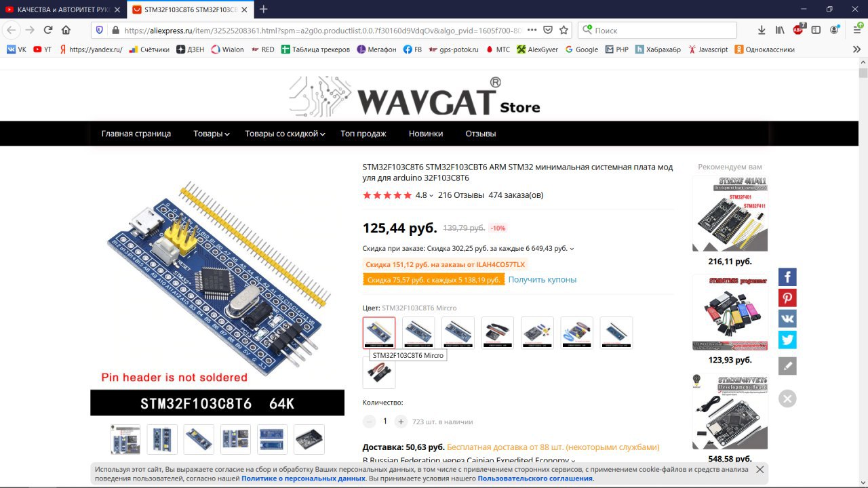The width and height of the screenshot is (868, 488).
Task: Expand Товары со скидкой menu
Action: click(x=285, y=134)
